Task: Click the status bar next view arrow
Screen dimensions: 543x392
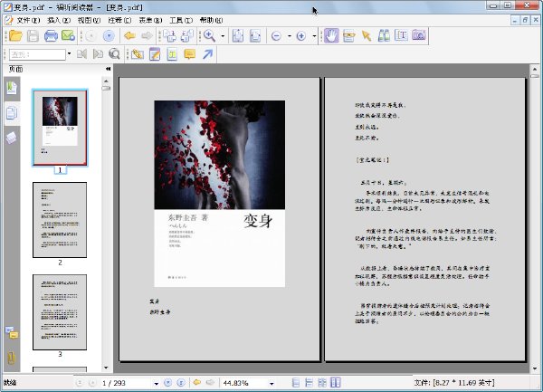Action: click(210, 382)
